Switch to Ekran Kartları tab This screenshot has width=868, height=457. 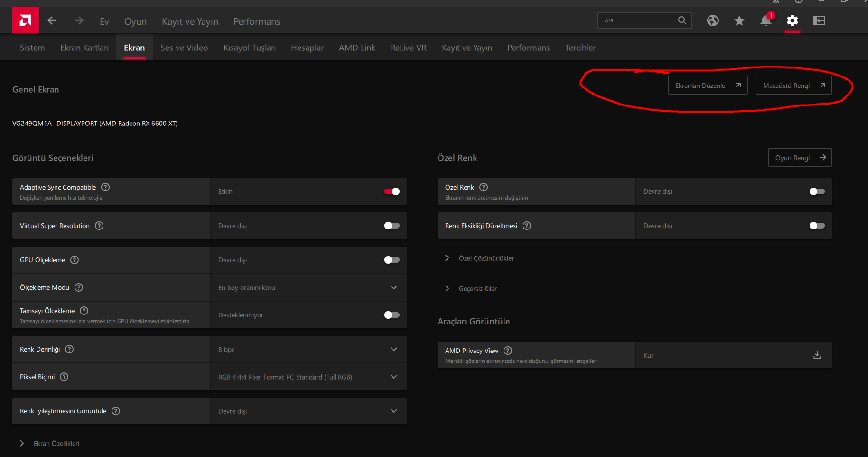coord(84,48)
